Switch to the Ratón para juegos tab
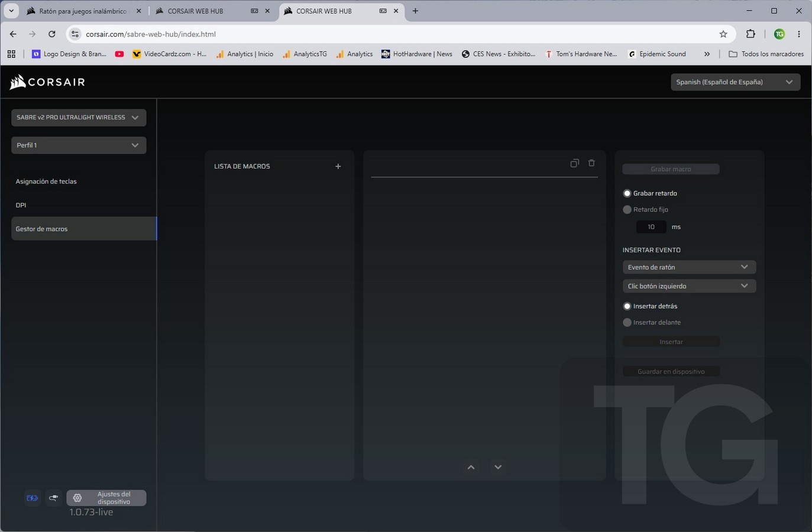 pyautogui.click(x=84, y=11)
